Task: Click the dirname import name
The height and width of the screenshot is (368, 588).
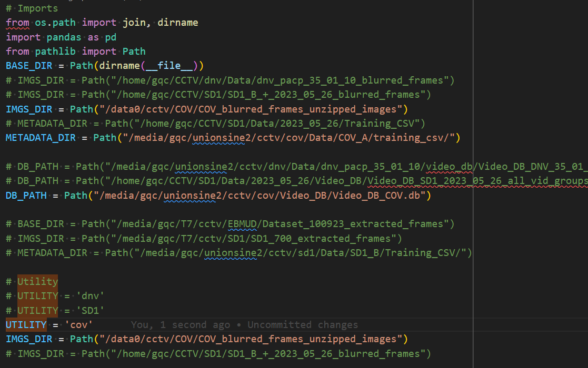Action: coord(178,23)
